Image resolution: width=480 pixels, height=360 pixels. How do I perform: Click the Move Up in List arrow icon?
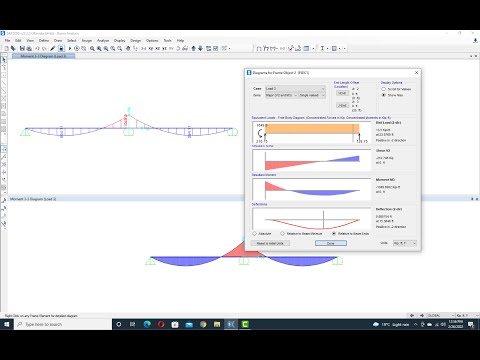click(x=193, y=49)
